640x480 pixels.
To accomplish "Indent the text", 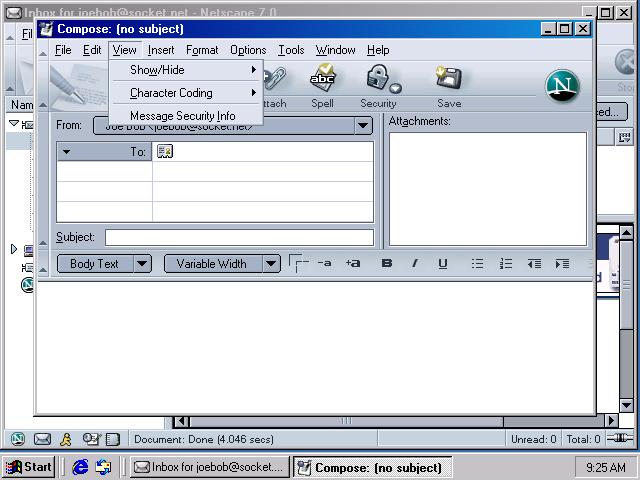I will pos(562,264).
